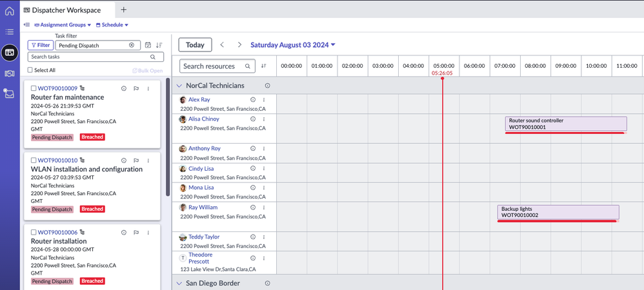Click the Pending Dispatch task filter field
The height and width of the screenshot is (290, 644).
pos(97,45)
